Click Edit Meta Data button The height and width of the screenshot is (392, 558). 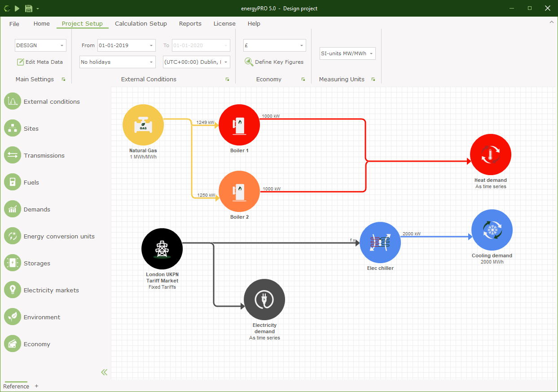40,62
